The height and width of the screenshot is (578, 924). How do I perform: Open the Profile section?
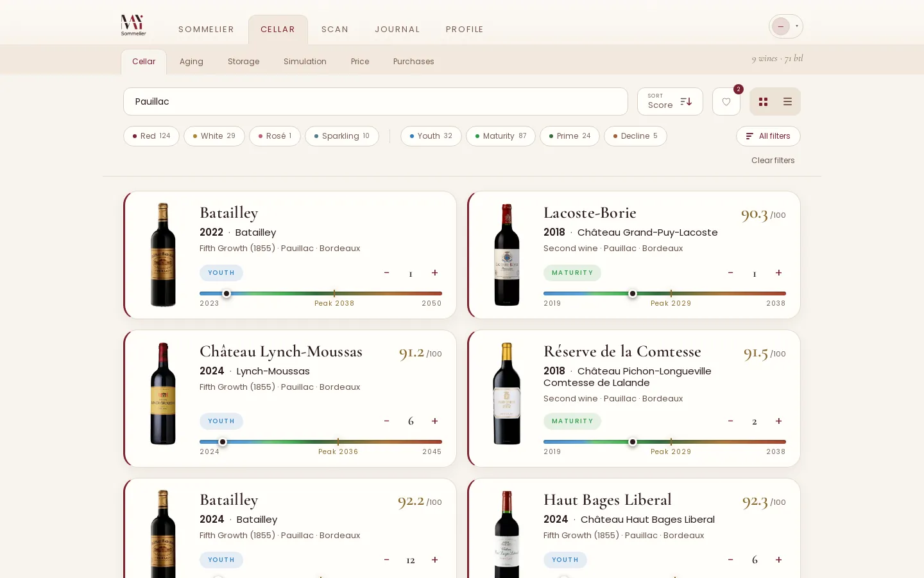click(465, 30)
